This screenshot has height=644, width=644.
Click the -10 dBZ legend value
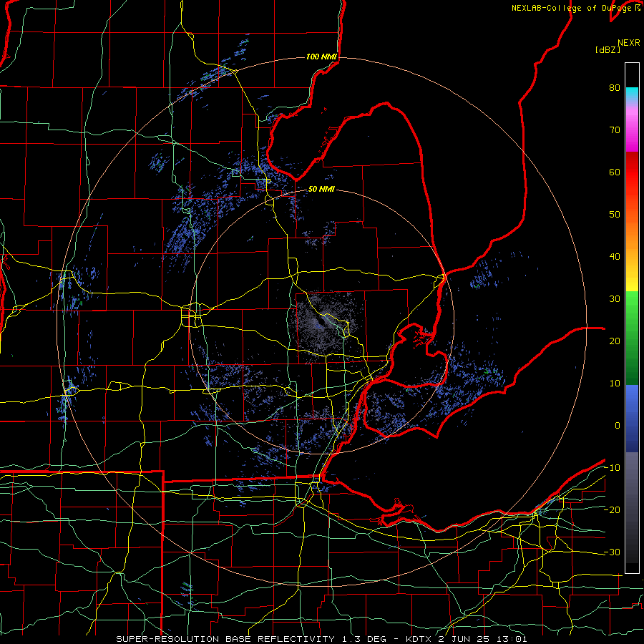click(612, 468)
